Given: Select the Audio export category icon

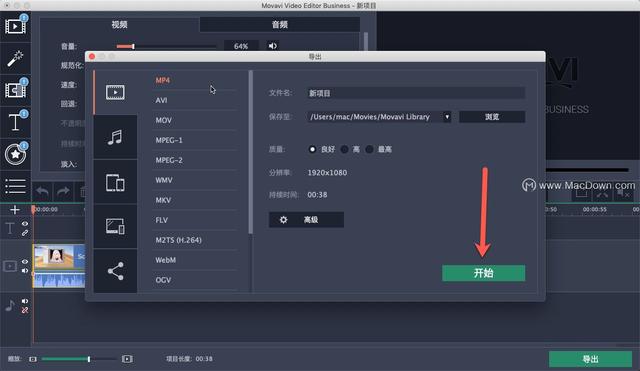Looking at the screenshot, I should (116, 137).
